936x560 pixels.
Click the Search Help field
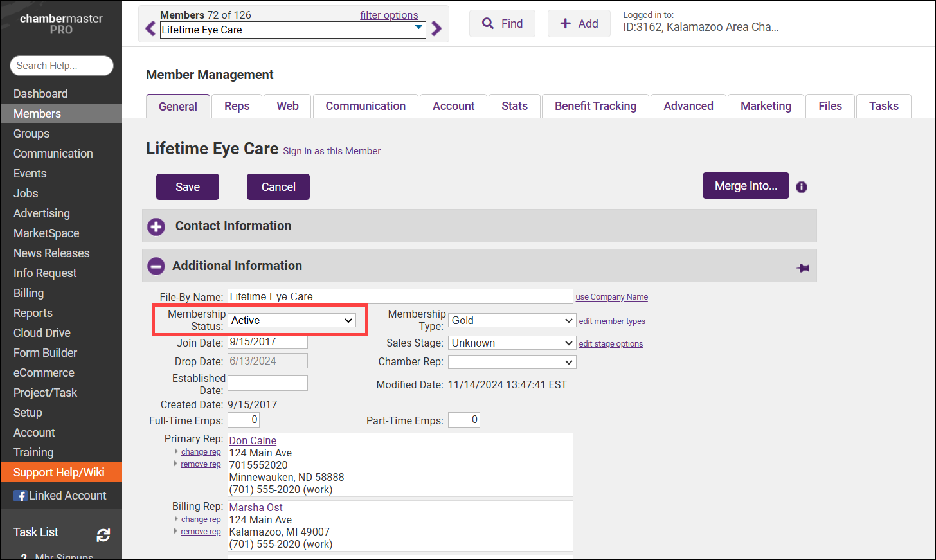[62, 66]
